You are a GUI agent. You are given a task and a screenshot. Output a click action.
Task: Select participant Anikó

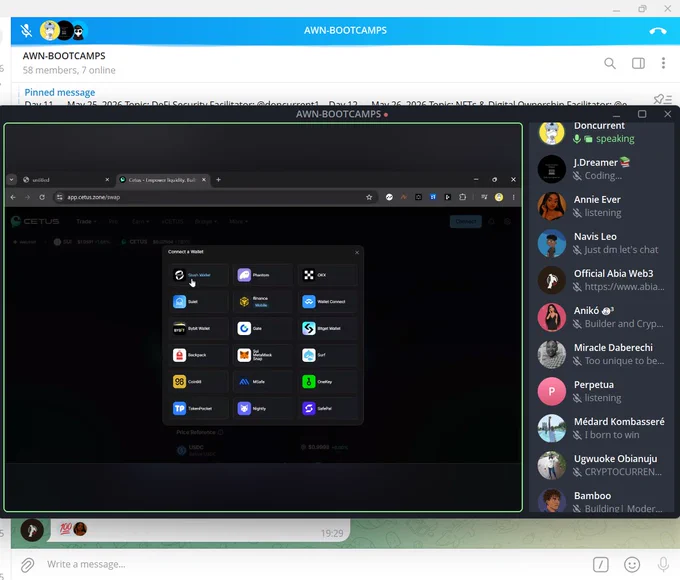602,317
